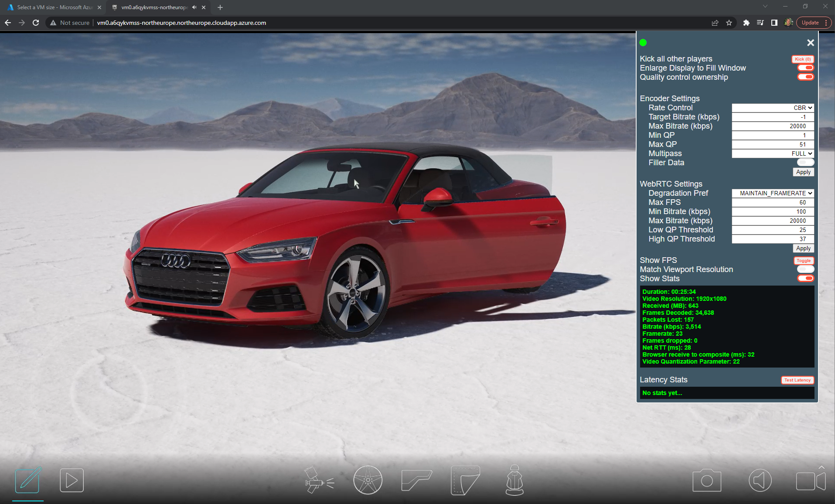Enable Match Viewport Resolution switch
835x504 pixels.
806,269
